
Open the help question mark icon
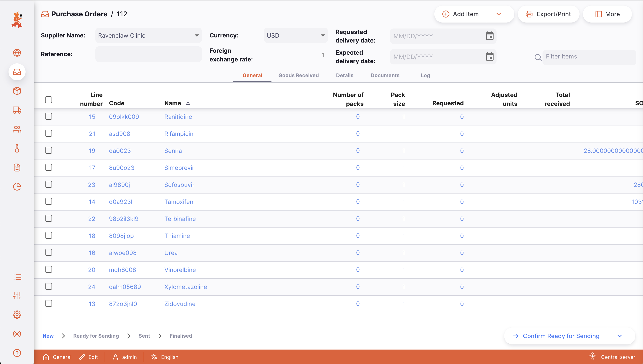click(17, 353)
